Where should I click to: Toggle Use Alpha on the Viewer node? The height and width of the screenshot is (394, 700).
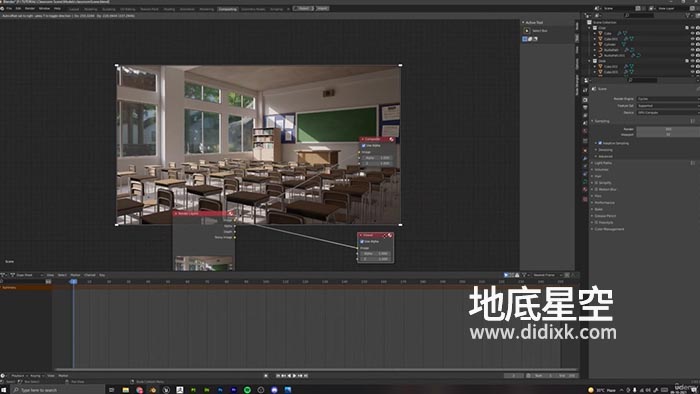click(x=362, y=242)
